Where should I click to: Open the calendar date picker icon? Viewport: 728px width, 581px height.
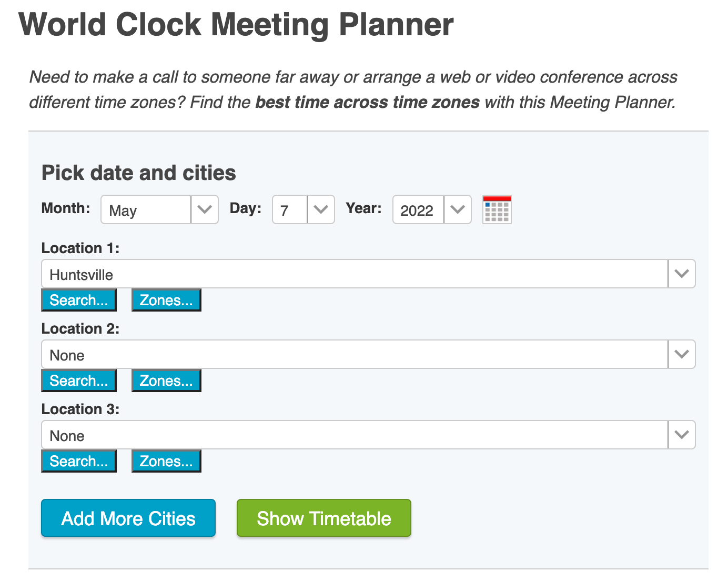coord(497,209)
